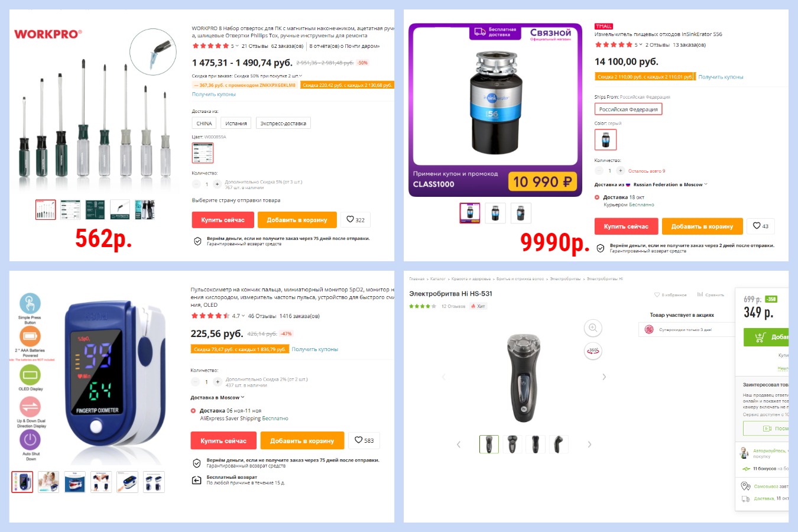Select the Испания shipping origin option
This screenshot has height=532, width=798.
pos(236,123)
